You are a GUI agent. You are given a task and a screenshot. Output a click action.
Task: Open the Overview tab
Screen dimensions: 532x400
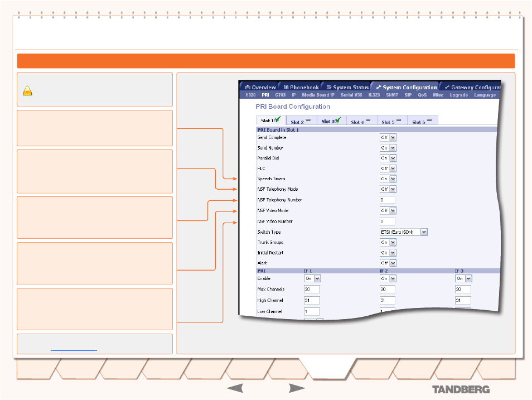pos(260,87)
